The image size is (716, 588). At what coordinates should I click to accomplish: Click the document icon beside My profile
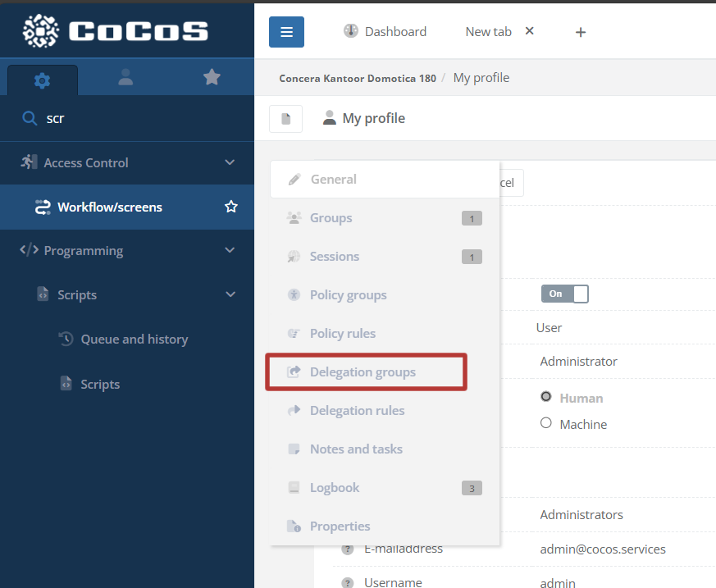pyautogui.click(x=285, y=119)
